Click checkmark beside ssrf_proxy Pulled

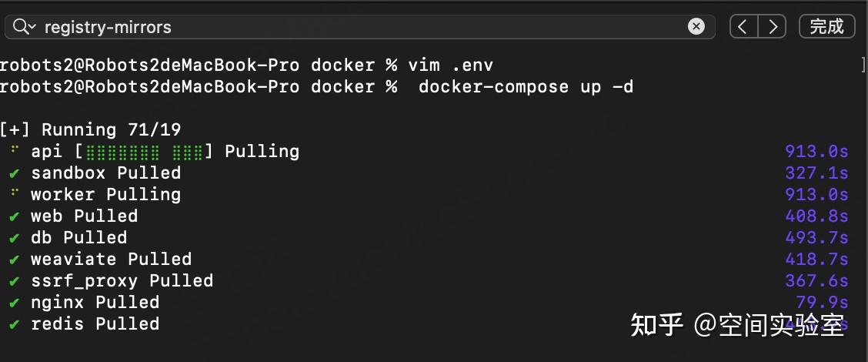(x=14, y=281)
